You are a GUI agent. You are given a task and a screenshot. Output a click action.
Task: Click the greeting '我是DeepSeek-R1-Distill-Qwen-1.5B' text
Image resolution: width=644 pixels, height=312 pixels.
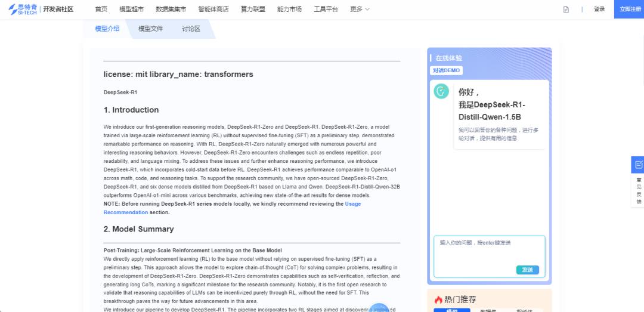point(491,110)
